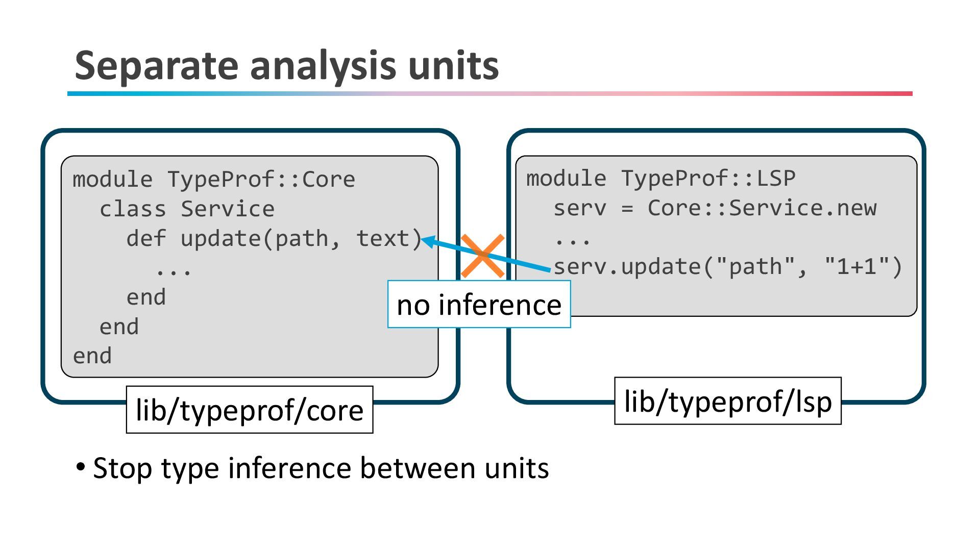The height and width of the screenshot is (551, 980).
Task: Click 'module TypeProf::LSP' code line
Action: pyautogui.click(x=660, y=178)
